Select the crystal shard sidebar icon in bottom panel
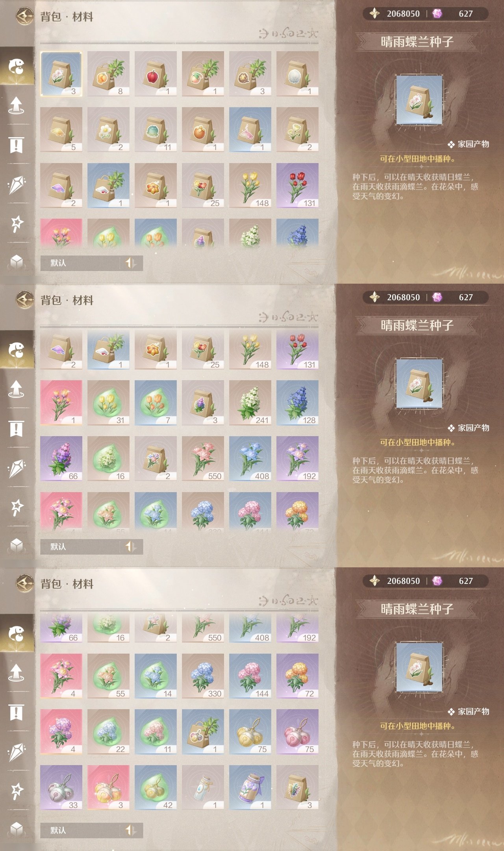 tap(17, 752)
